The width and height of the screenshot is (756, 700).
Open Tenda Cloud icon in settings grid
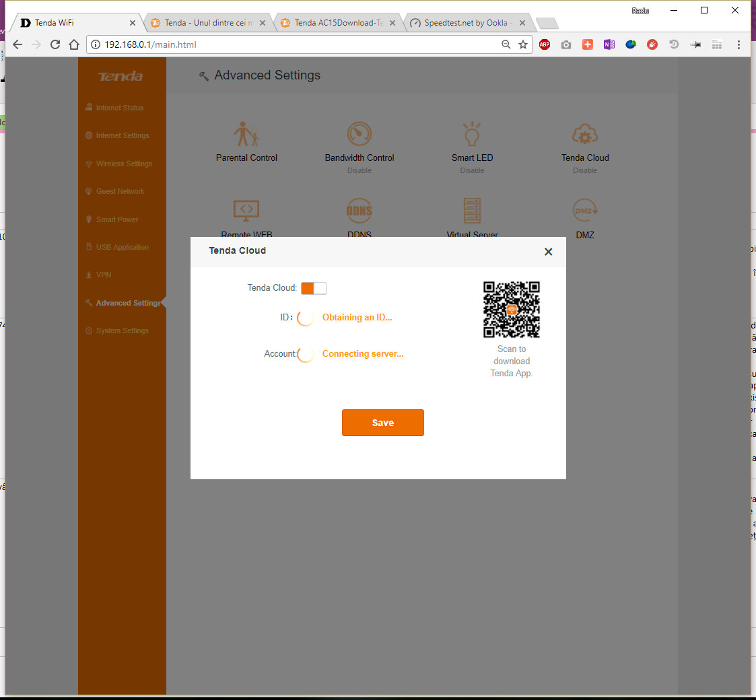tap(585, 134)
